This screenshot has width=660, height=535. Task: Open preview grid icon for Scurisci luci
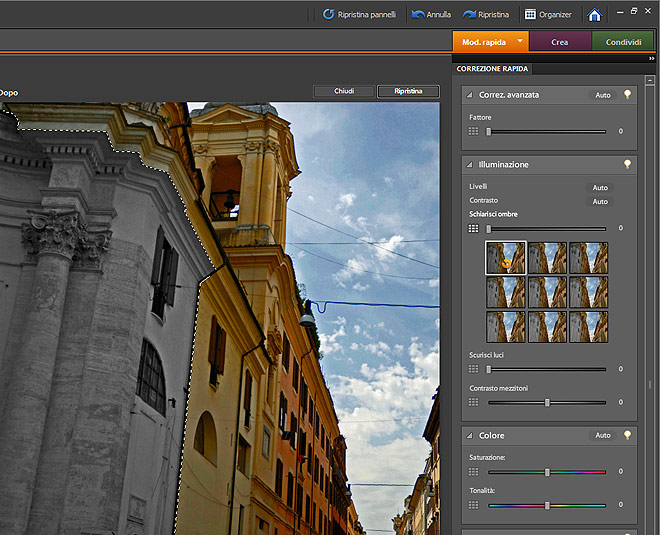coord(474,369)
